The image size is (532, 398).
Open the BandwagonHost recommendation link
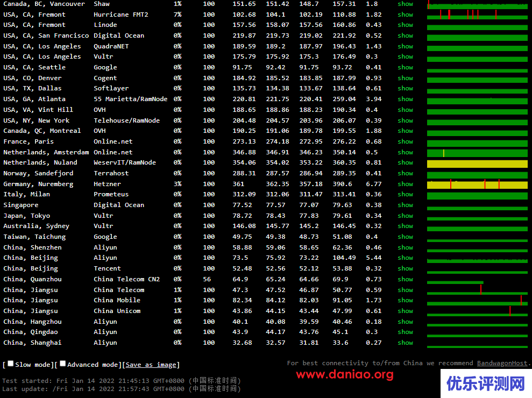pyautogui.click(x=502, y=364)
